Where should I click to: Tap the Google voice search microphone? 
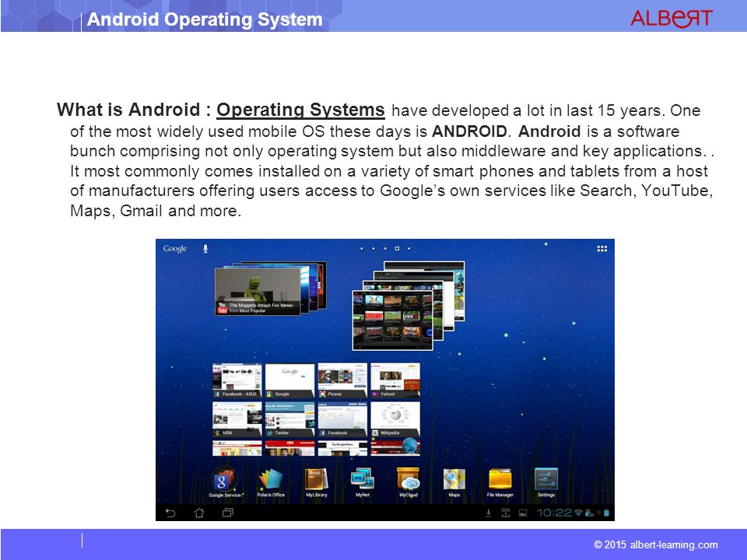pos(205,249)
